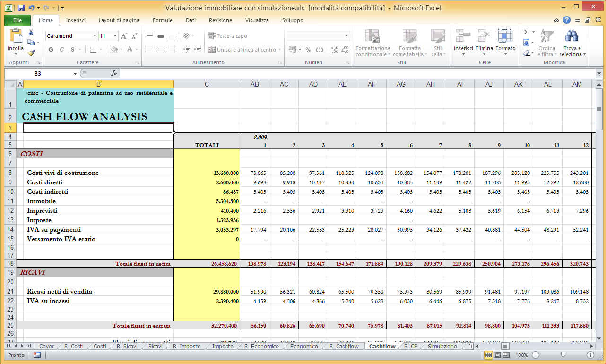The height and width of the screenshot is (364, 606).
Task: Open the Name Box dropdown arrow
Action: (75, 74)
